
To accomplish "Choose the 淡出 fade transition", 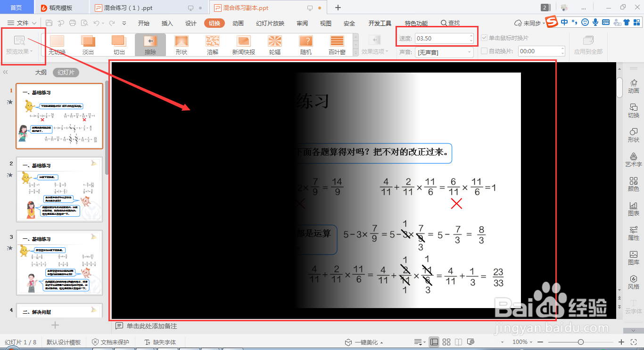I will point(88,45).
